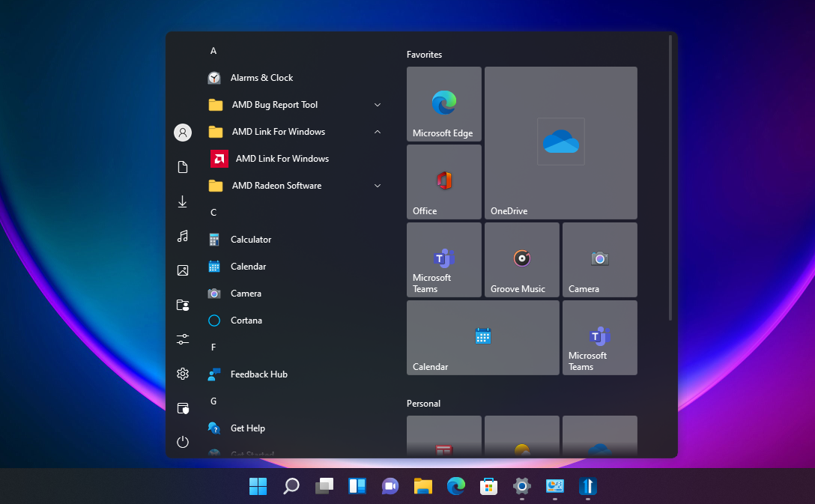815x504 pixels.
Task: Open Camera in the app list
Action: [297, 294]
